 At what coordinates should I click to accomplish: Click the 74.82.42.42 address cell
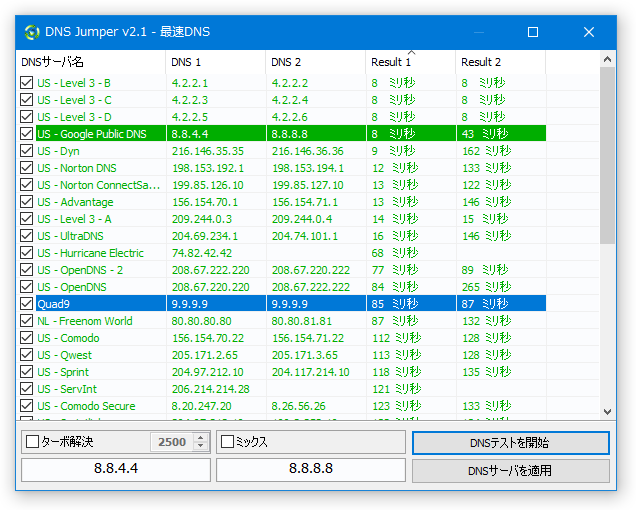click(x=202, y=253)
